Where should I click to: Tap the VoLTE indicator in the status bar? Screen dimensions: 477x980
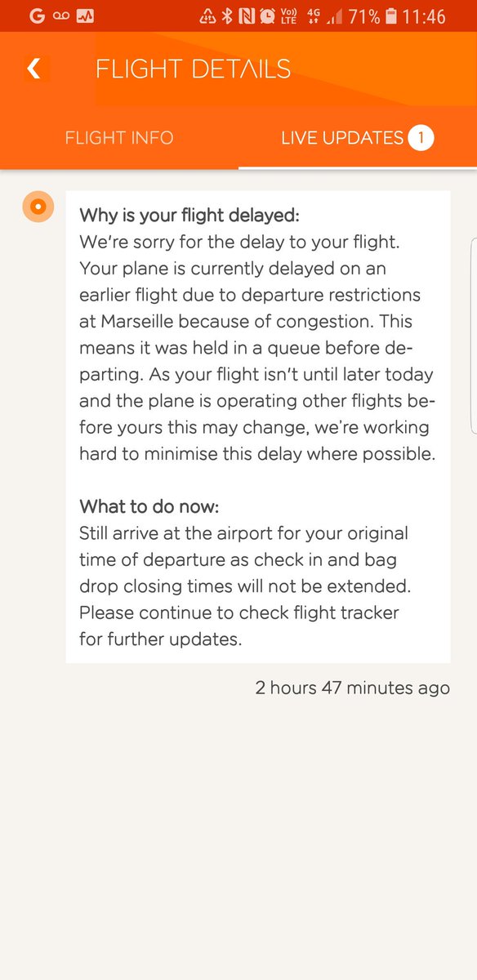290,16
